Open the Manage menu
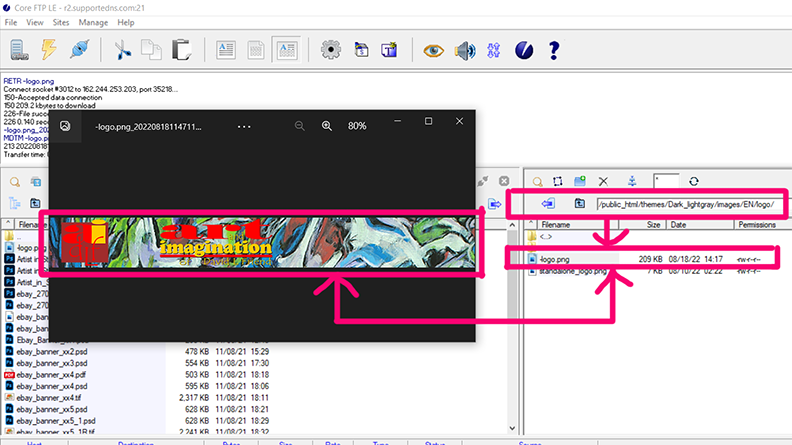Viewport: 792px width, 445px height. point(93,23)
